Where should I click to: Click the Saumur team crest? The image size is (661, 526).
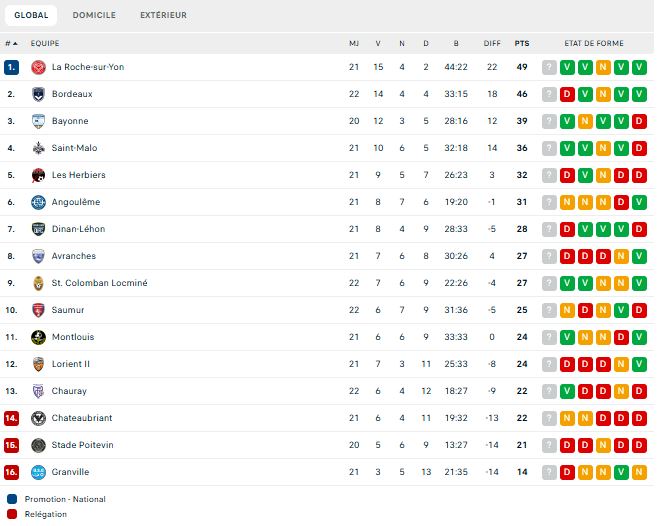(38, 310)
